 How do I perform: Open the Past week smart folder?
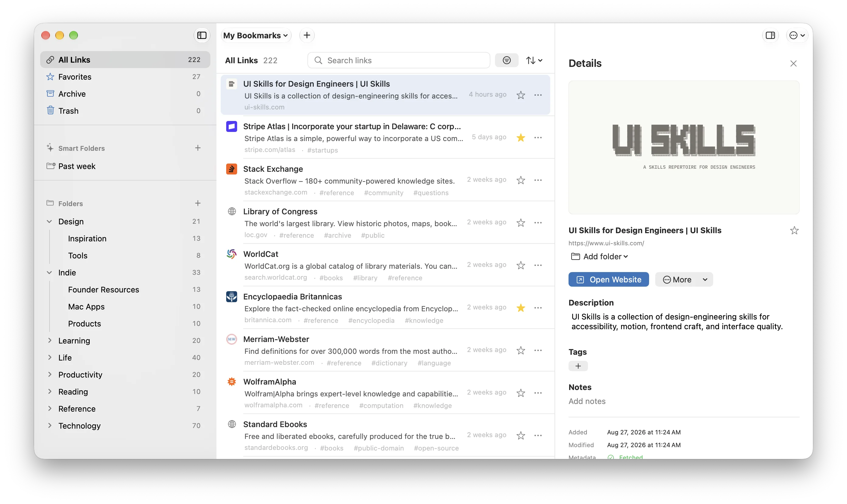pos(125,166)
